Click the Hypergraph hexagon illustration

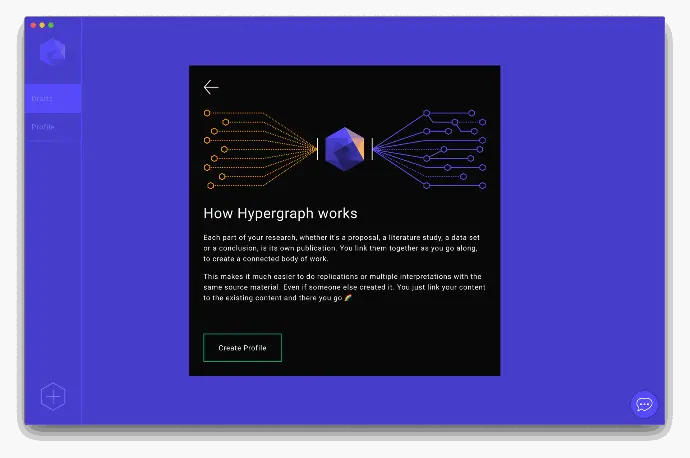point(345,149)
